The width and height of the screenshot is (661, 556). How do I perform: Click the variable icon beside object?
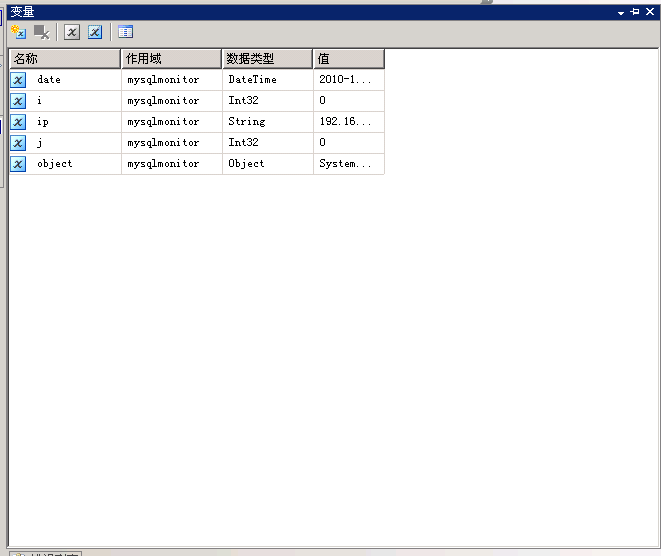(18, 164)
